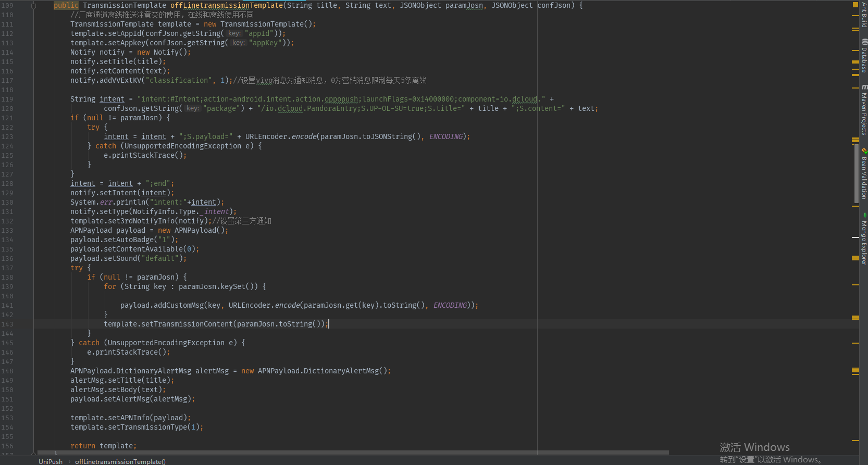This screenshot has width=868, height=465.
Task: Collapse the offLinetransmissionTemplate method at line 109
Action: click(33, 6)
